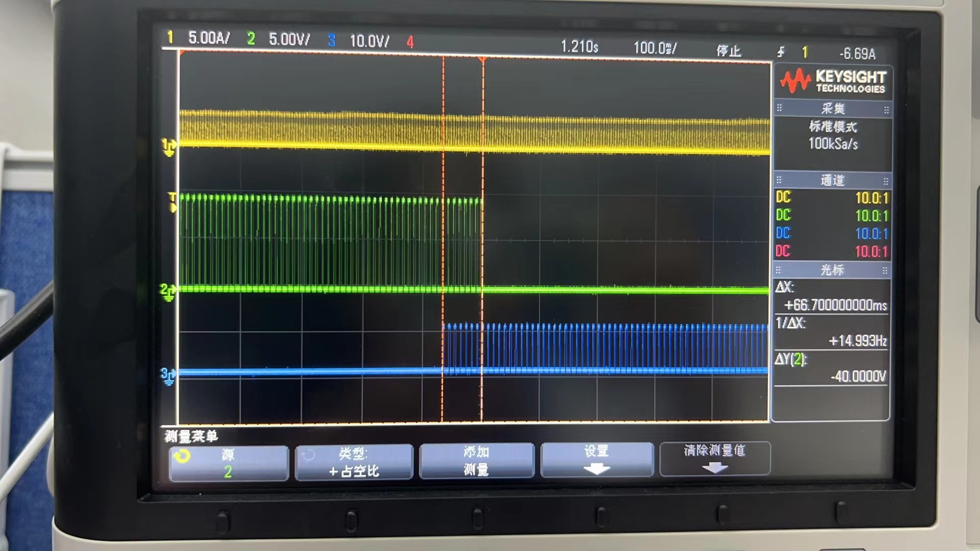Click the trigger edge slope icon
The width and height of the screenshot is (980, 551).
tap(781, 52)
